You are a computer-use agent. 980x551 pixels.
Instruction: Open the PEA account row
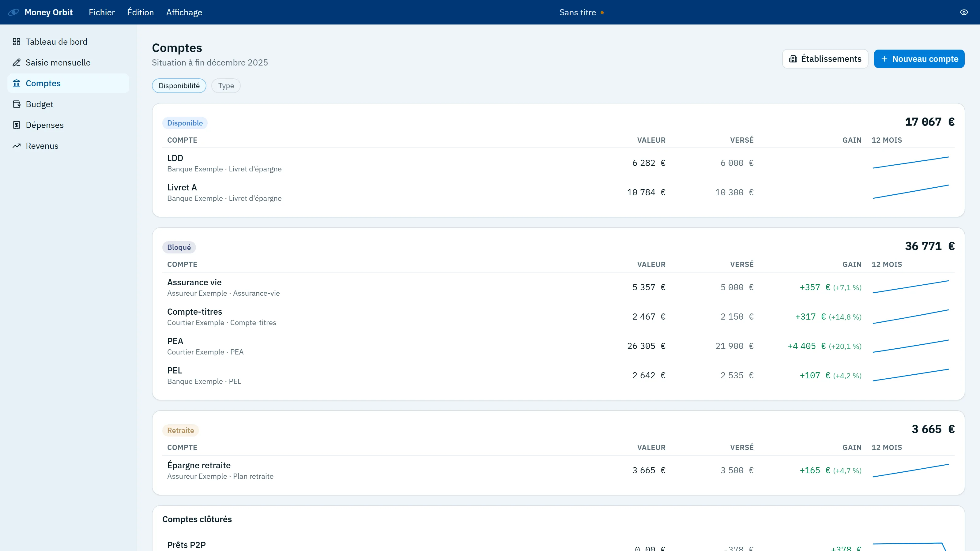(558, 346)
